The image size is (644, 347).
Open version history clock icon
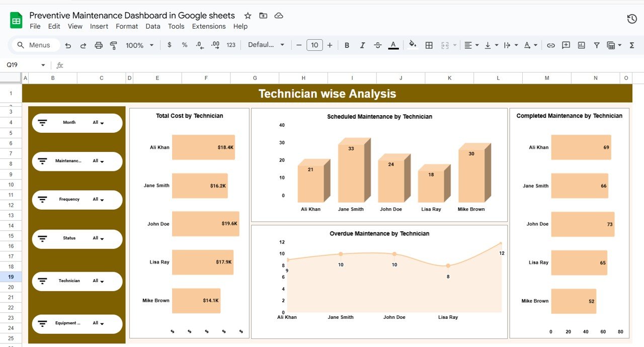click(632, 19)
